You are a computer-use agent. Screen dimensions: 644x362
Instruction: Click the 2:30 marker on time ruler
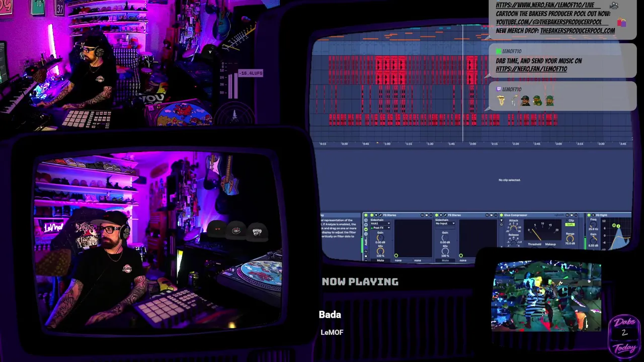[x=516, y=144]
